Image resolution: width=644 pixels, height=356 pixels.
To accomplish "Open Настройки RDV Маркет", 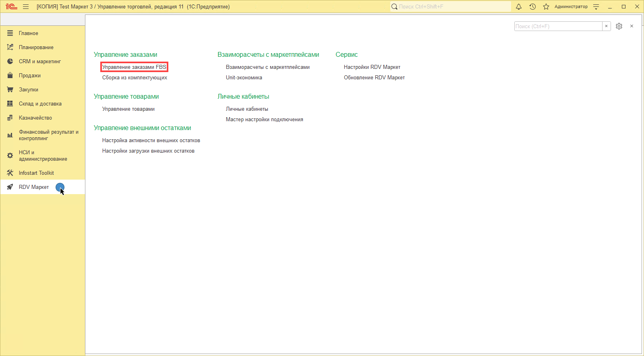I will tap(372, 67).
